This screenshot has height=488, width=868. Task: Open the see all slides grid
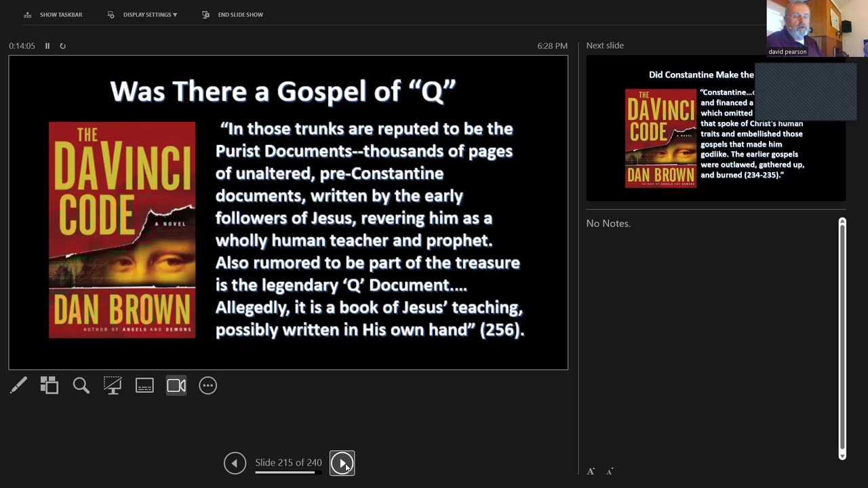coord(50,386)
